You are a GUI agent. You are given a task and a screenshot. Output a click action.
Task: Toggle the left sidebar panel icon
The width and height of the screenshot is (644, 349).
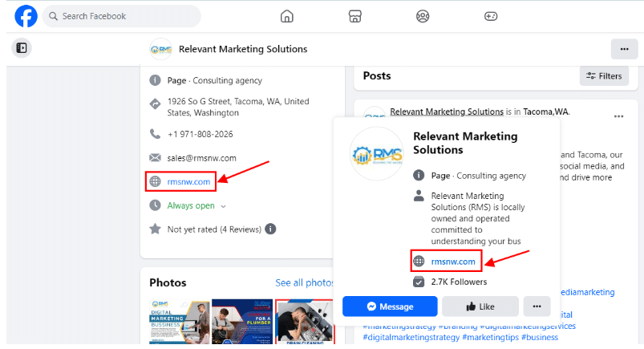[22, 48]
